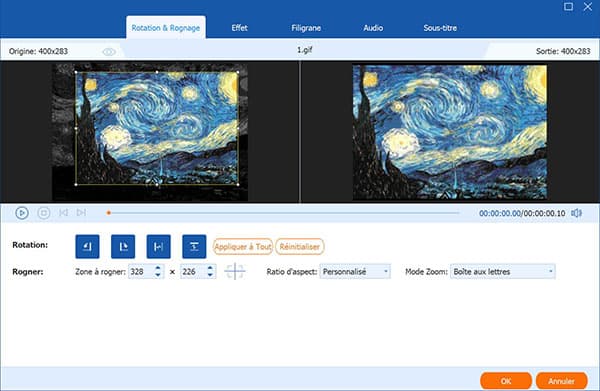600x391 pixels.
Task: Rotate the image left ninety degrees
Action: 87,246
